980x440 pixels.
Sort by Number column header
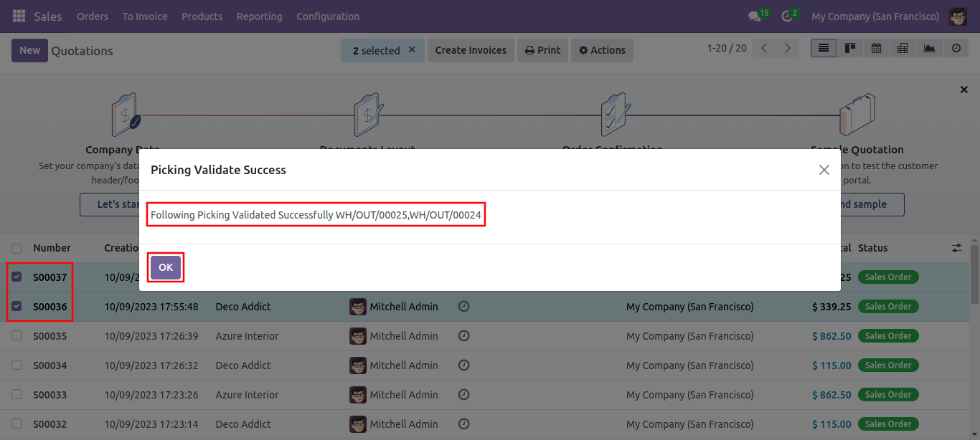click(x=52, y=248)
